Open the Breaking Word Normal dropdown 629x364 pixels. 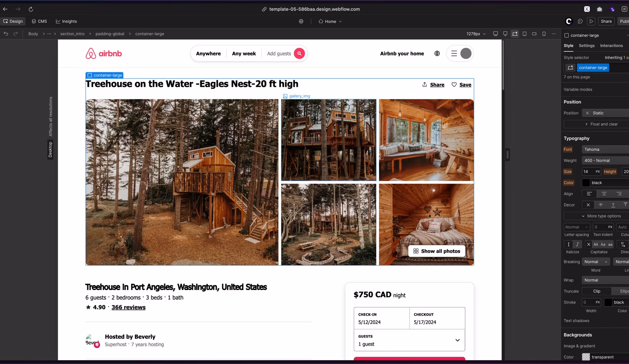tap(596, 262)
